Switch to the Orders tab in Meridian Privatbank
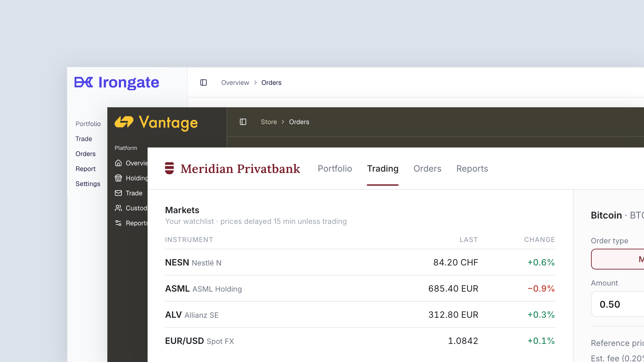Viewport: 644px width, 362px height. (427, 169)
